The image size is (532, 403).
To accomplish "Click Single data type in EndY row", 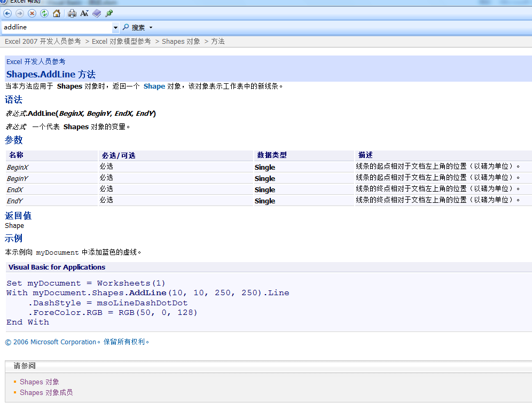I will click(x=265, y=201).
